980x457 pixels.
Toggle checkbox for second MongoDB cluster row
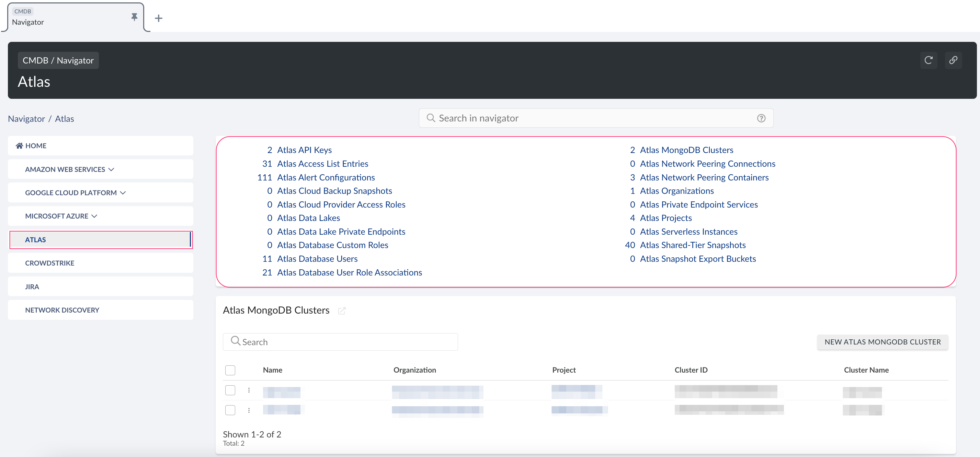pyautogui.click(x=231, y=410)
